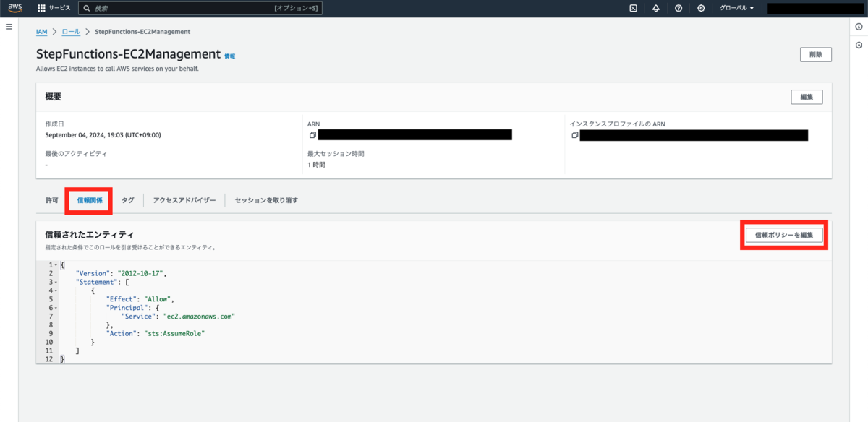The height and width of the screenshot is (422, 868).
Task: Copy the instance profile ARN with the copy icon
Action: pos(574,135)
